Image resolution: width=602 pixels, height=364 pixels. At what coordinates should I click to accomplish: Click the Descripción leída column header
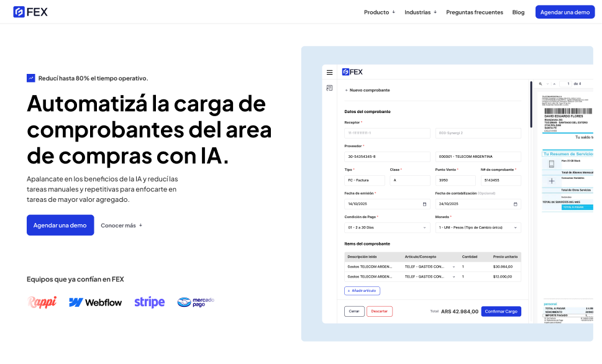(x=362, y=257)
